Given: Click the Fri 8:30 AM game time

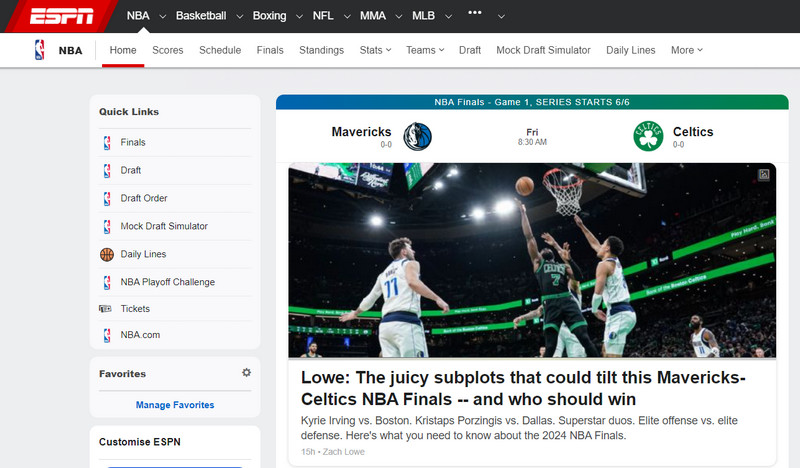Looking at the screenshot, I should [x=532, y=137].
